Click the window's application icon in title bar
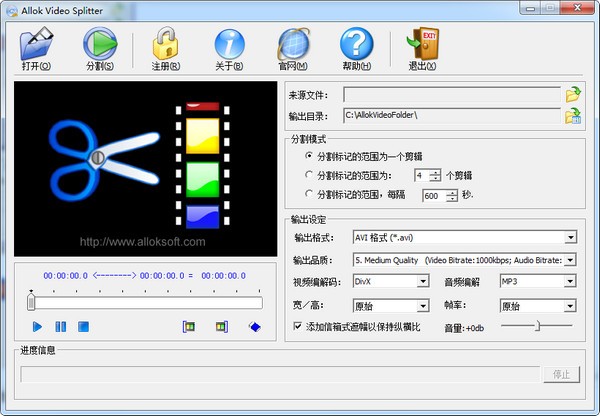The height and width of the screenshot is (416, 600). point(12,11)
